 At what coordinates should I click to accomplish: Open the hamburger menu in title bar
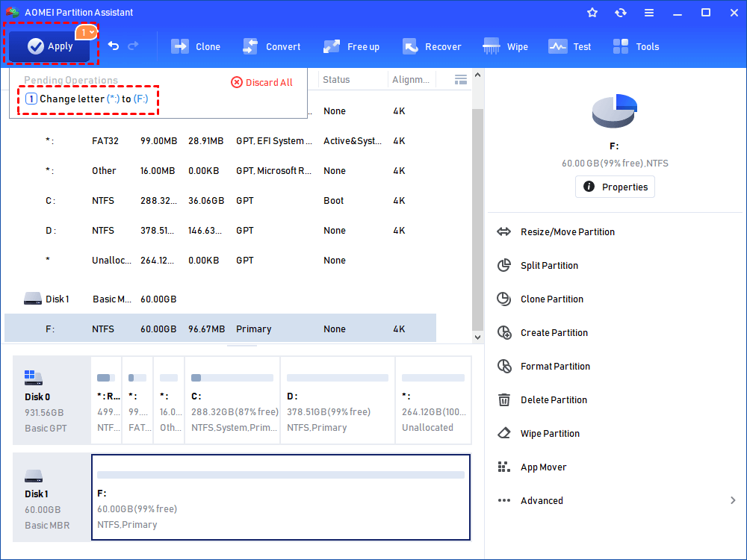click(x=649, y=13)
